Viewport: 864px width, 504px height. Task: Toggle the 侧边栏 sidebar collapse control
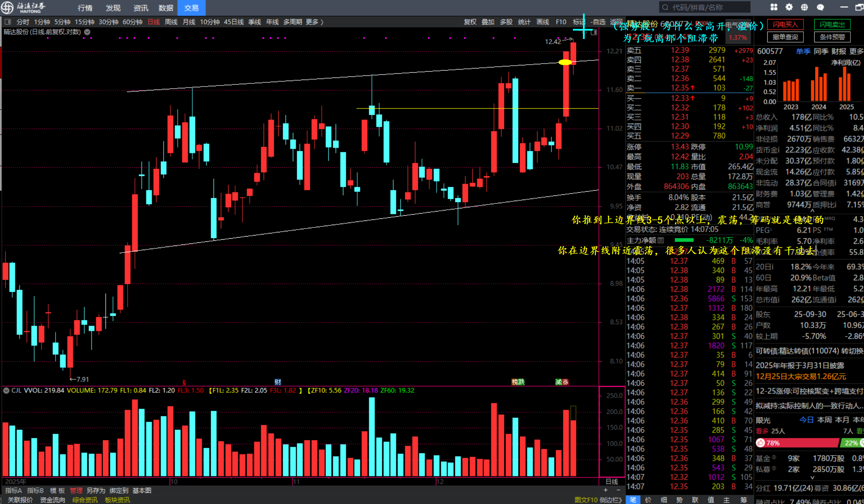(610, 500)
